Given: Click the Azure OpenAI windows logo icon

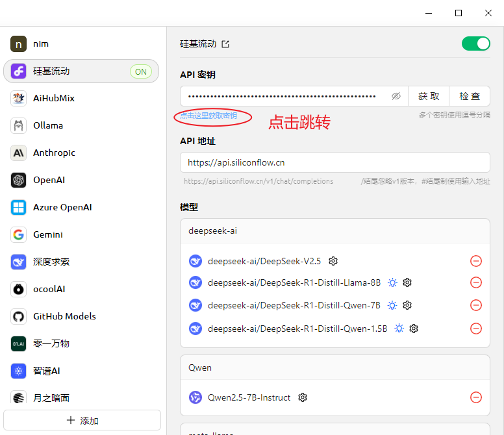Looking at the screenshot, I should coord(18,207).
